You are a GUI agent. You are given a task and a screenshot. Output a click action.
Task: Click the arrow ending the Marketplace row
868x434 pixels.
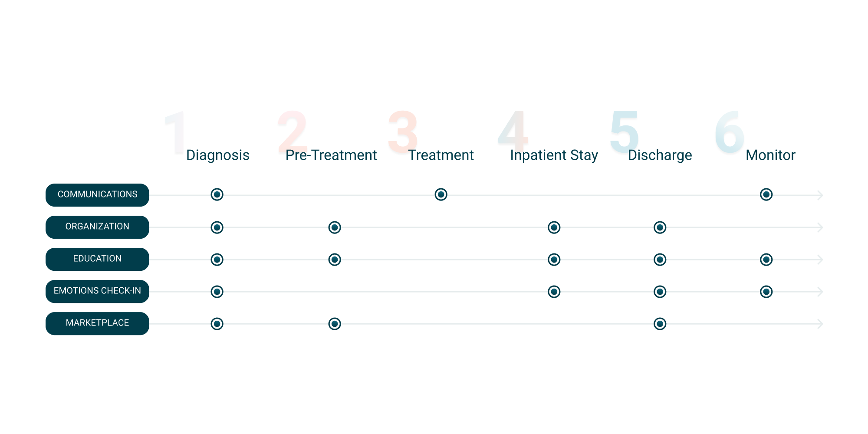tap(820, 324)
